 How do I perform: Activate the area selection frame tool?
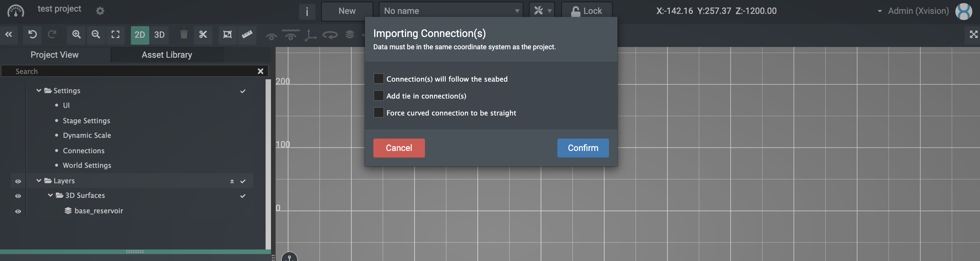[x=227, y=35]
